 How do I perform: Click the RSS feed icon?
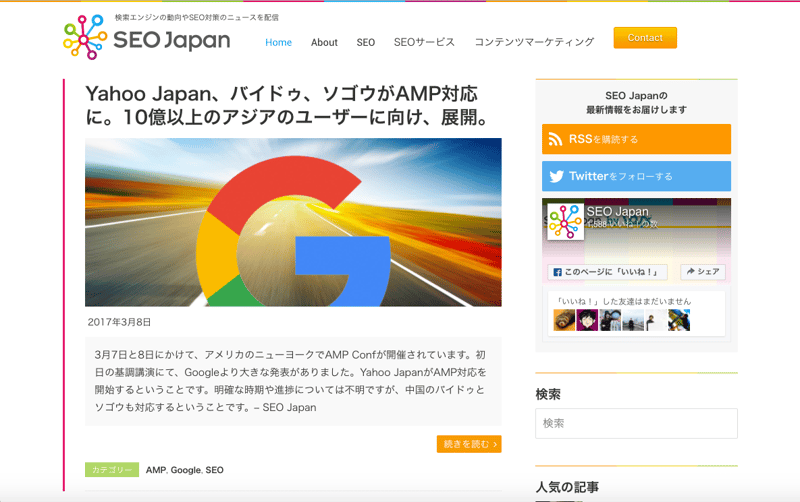tap(555, 139)
